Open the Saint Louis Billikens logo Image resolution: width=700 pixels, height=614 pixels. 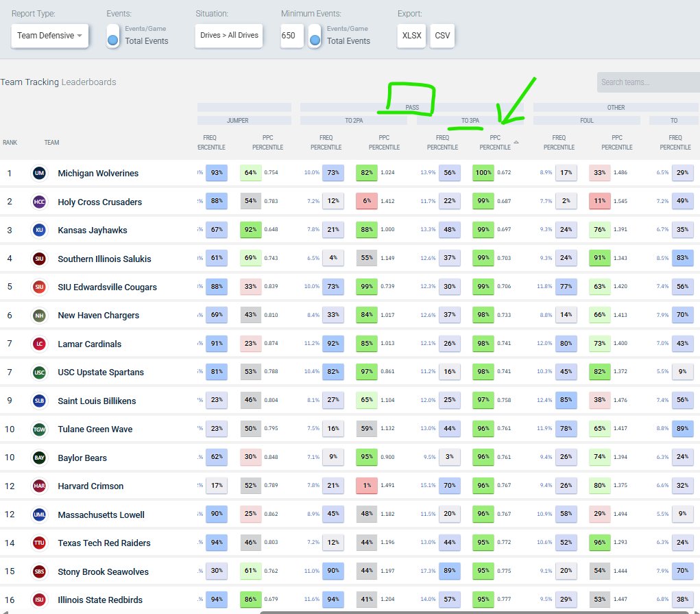(39, 401)
